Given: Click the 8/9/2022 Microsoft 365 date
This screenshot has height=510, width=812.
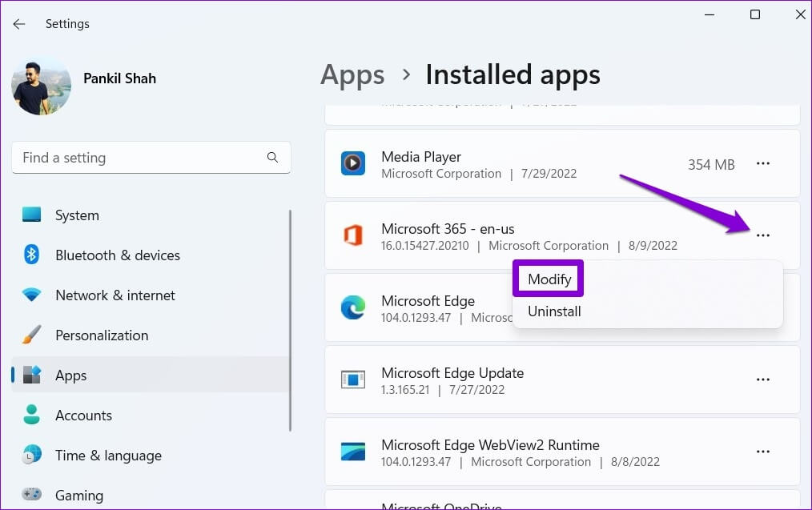Looking at the screenshot, I should 653,246.
